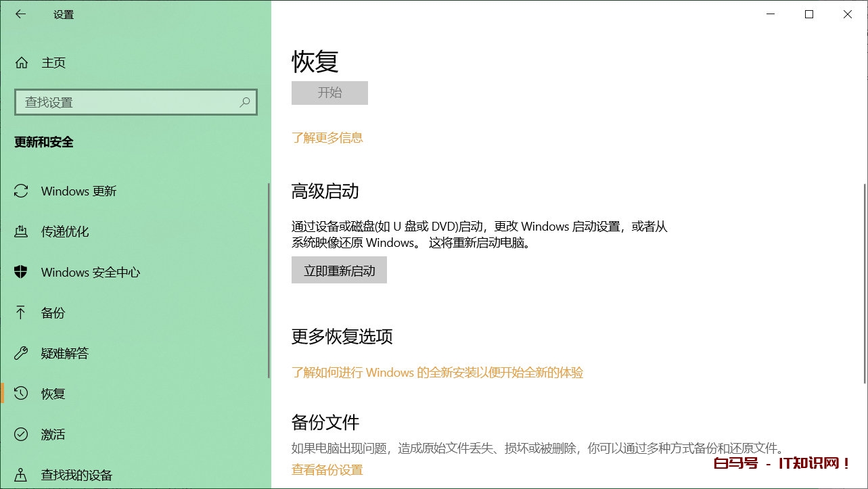
Task: Select the 传递优化 download tray icon
Action: (x=21, y=232)
